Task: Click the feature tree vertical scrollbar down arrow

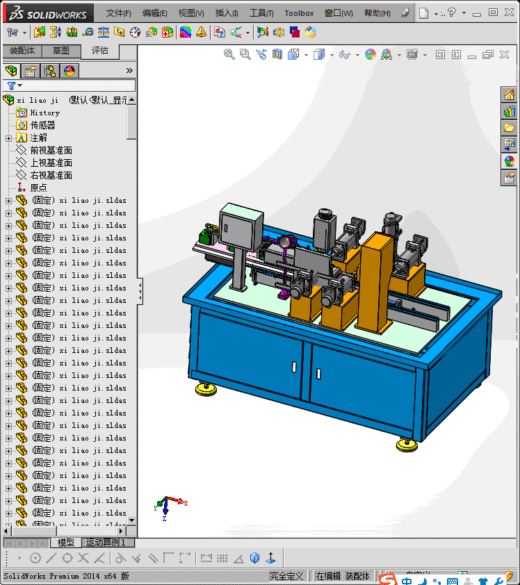Action: (131, 520)
